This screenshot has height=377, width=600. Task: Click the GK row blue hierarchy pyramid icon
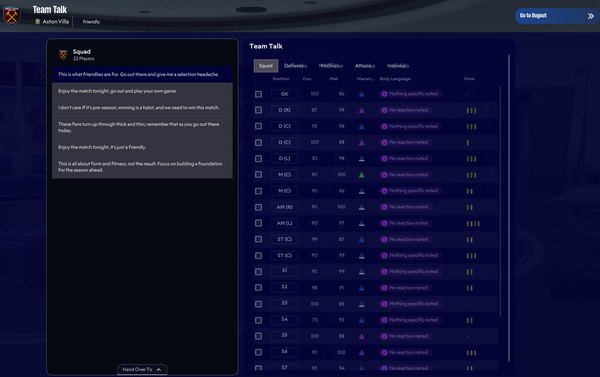[362, 94]
